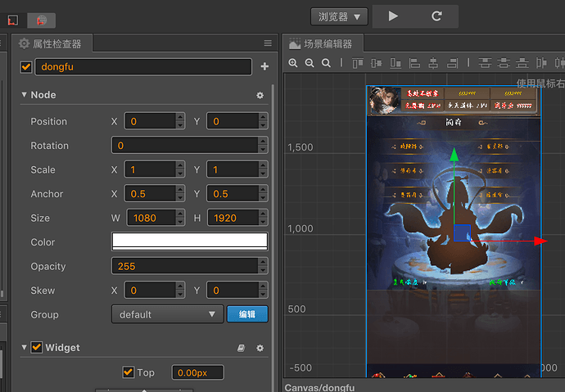
Task: Toggle the dongfu node active checkbox
Action: point(26,67)
